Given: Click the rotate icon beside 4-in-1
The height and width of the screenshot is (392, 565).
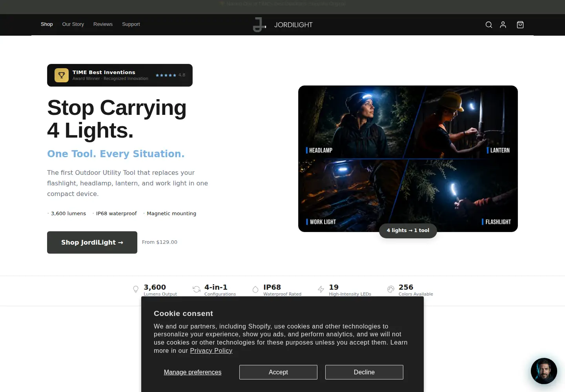Looking at the screenshot, I should (197, 289).
